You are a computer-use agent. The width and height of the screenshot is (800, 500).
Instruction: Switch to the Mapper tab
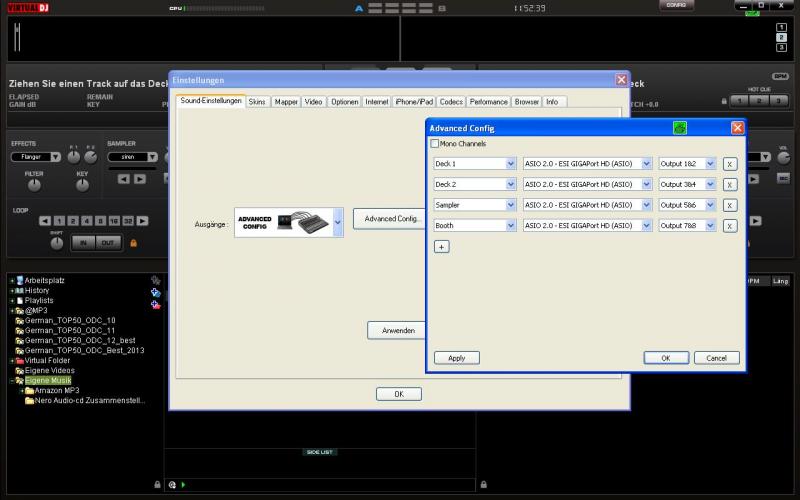coord(286,102)
